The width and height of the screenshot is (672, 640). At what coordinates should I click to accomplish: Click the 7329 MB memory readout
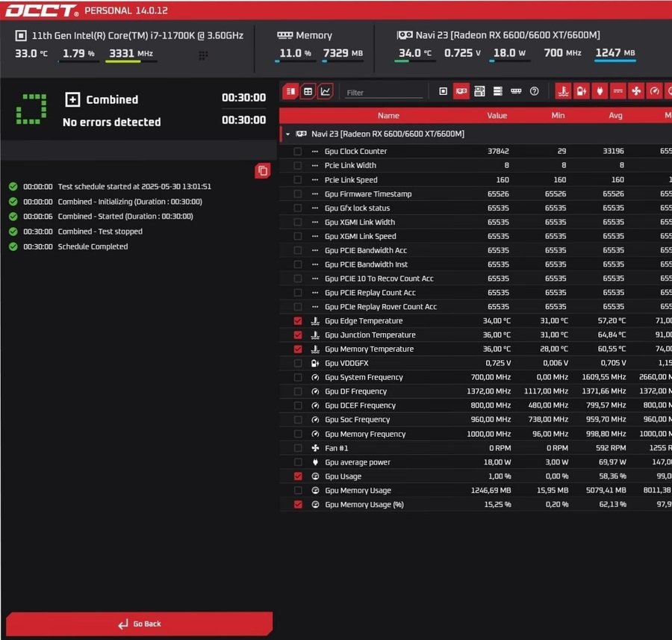click(x=343, y=53)
